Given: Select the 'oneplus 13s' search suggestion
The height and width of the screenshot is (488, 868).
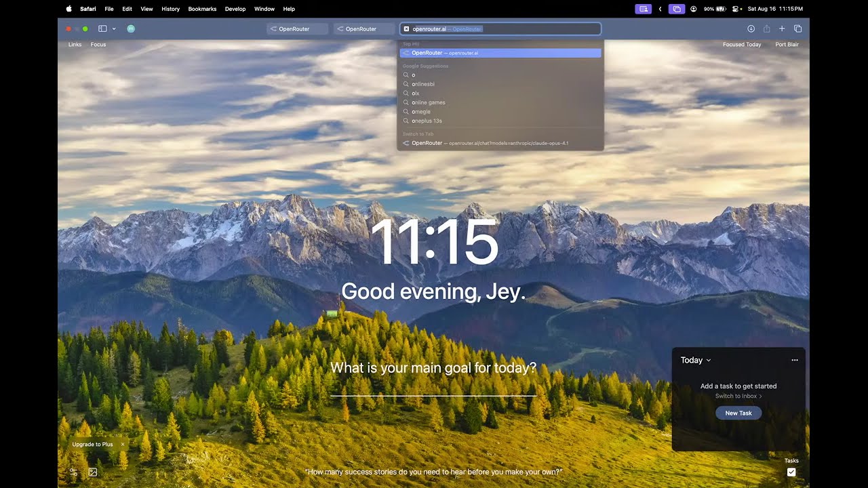Looking at the screenshot, I should [500, 121].
